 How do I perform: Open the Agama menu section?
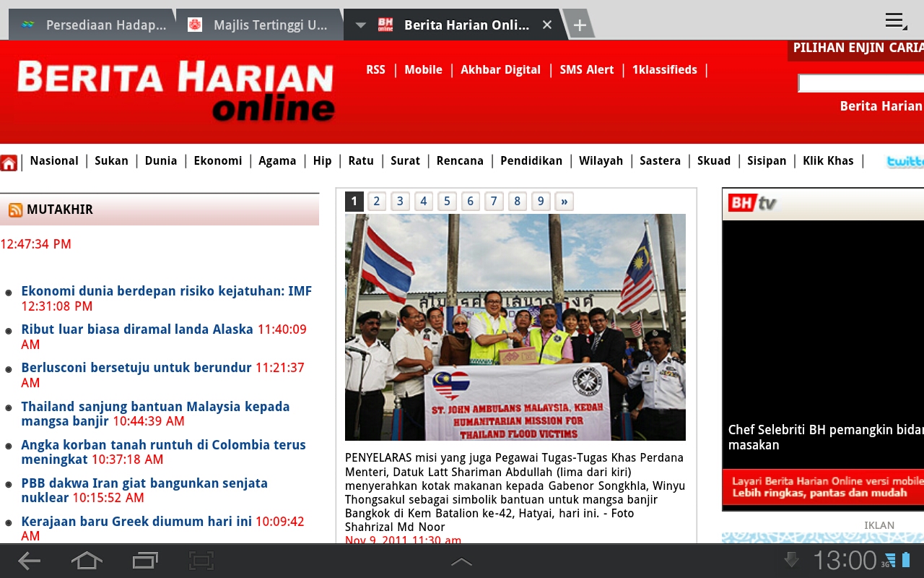[x=277, y=160]
